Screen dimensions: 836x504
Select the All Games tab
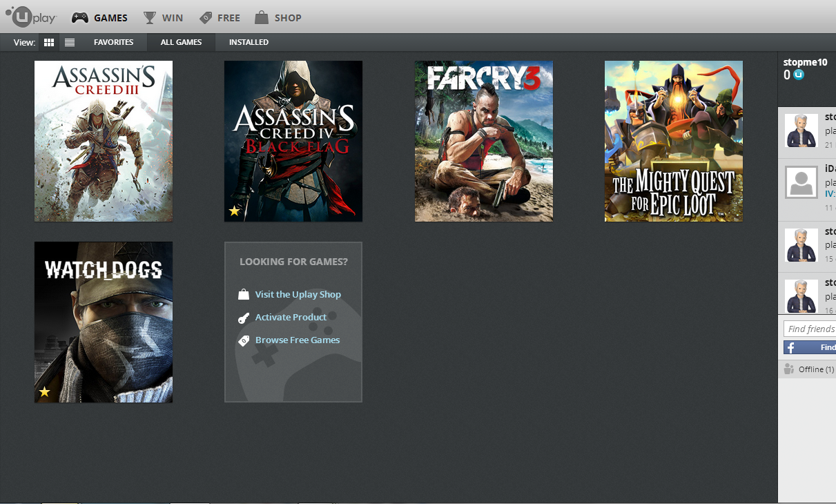pyautogui.click(x=181, y=42)
